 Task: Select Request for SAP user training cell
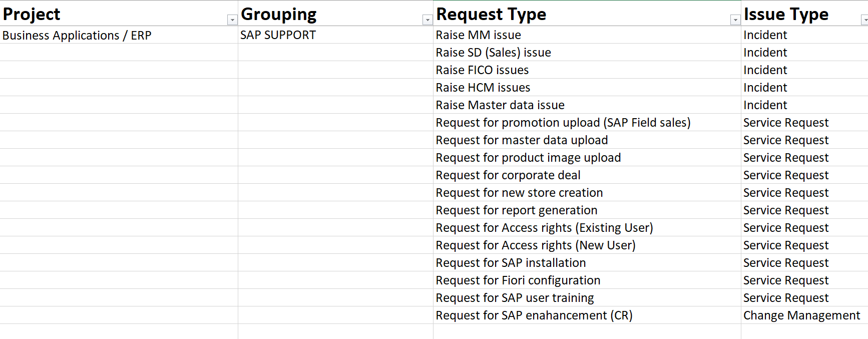pyautogui.click(x=587, y=298)
